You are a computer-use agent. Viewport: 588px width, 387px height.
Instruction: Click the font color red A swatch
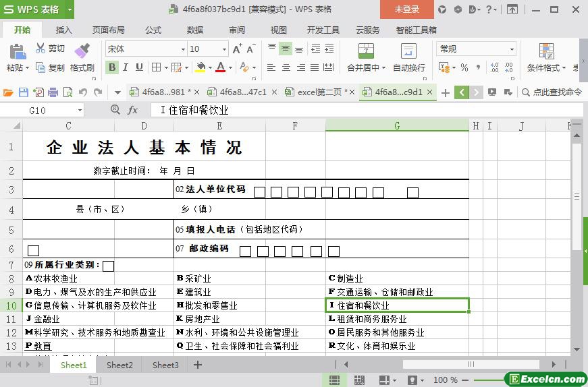tap(220, 67)
